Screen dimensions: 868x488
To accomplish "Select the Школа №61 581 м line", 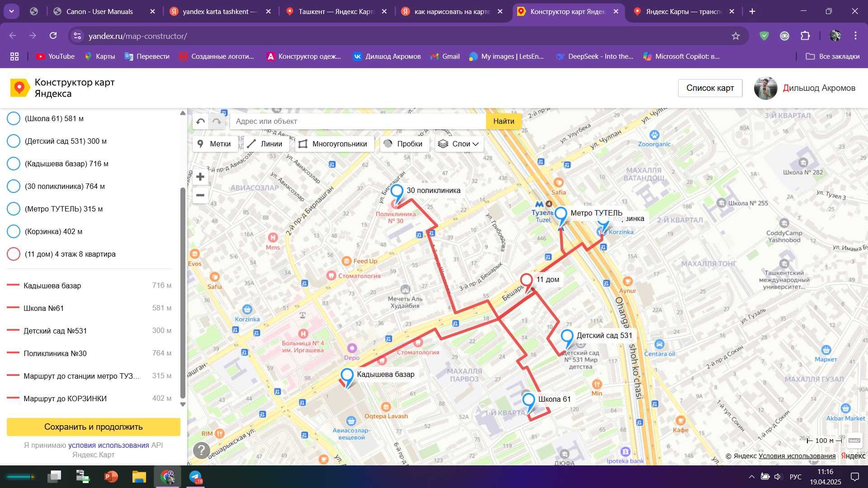I will [89, 308].
